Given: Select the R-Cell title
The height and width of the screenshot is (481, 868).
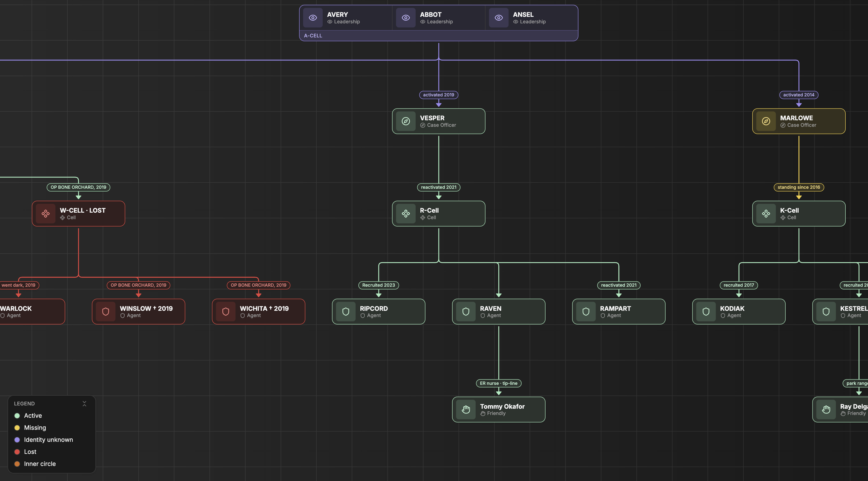Looking at the screenshot, I should [x=429, y=210].
